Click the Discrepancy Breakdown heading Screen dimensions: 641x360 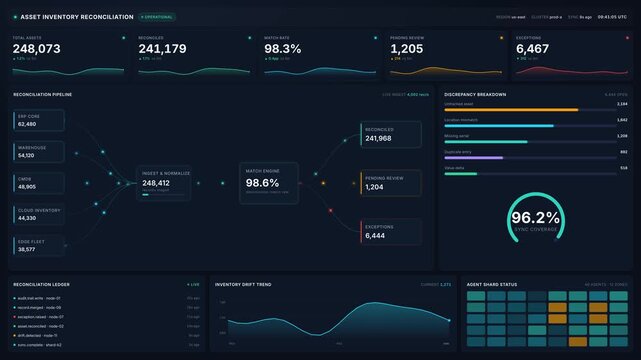tap(475, 95)
